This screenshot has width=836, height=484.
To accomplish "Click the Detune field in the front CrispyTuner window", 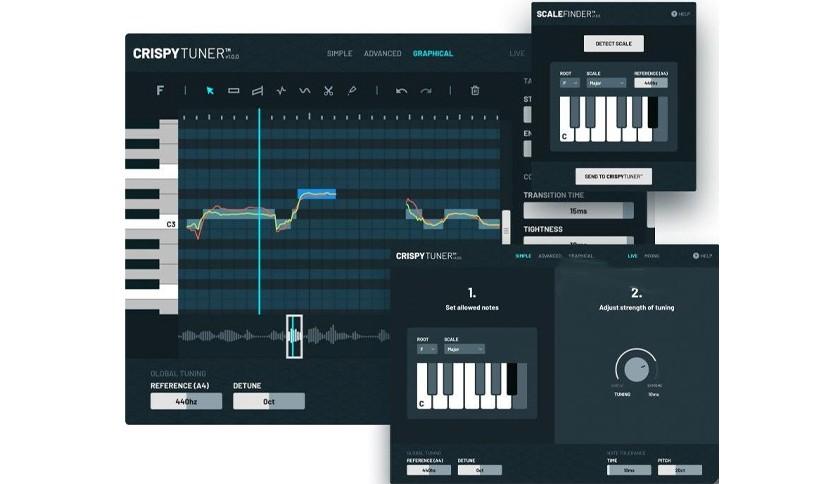I will (x=479, y=470).
